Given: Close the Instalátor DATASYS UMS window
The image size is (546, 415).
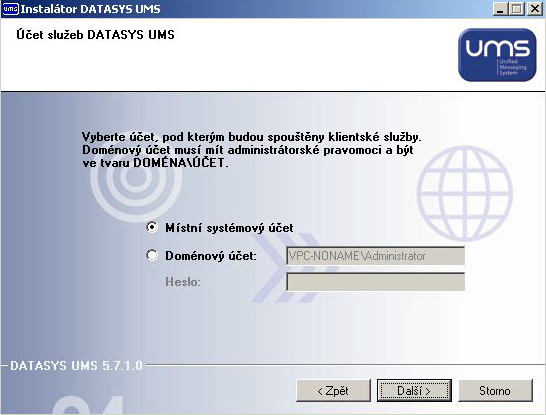Looking at the screenshot, I should [535, 9].
